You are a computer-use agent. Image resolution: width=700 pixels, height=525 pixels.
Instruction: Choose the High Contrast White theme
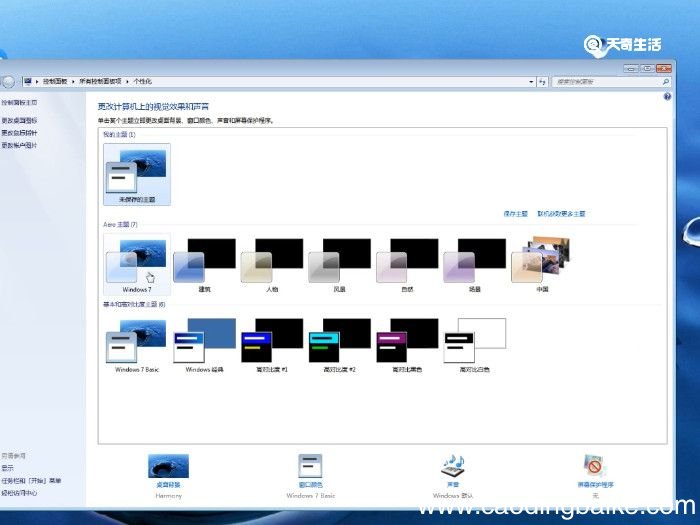475,345
